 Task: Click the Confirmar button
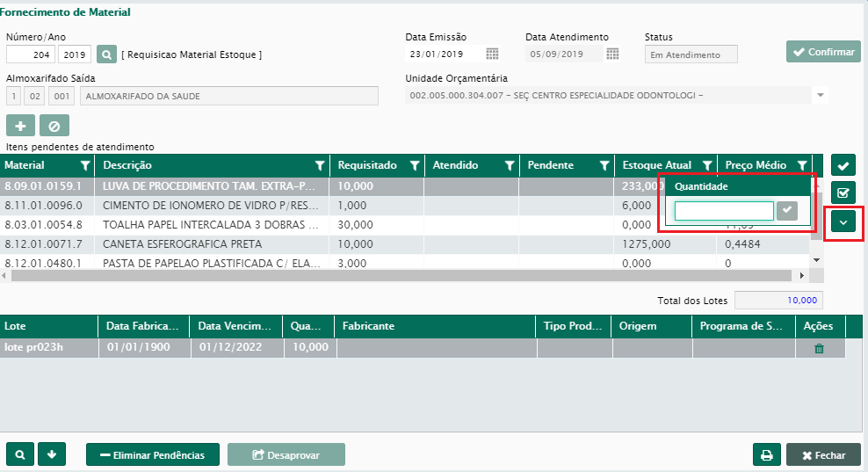[824, 52]
